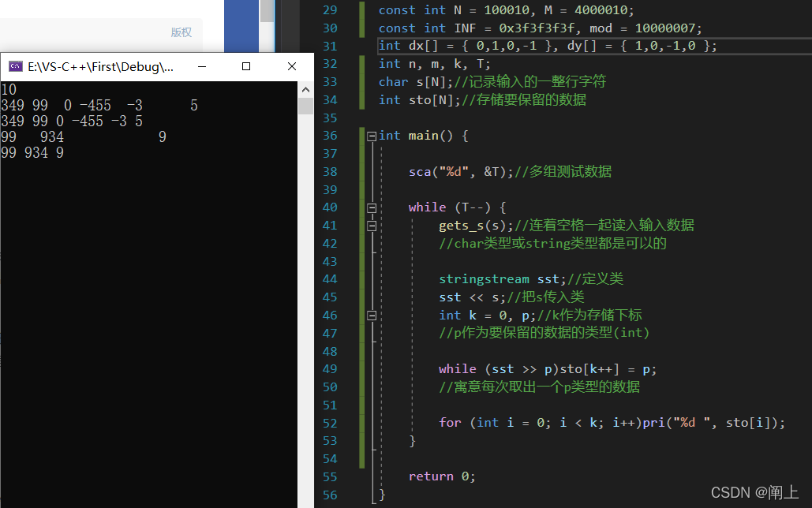Click the 'int k = 0, p;' declaration
This screenshot has height=508, width=812.
488,316
